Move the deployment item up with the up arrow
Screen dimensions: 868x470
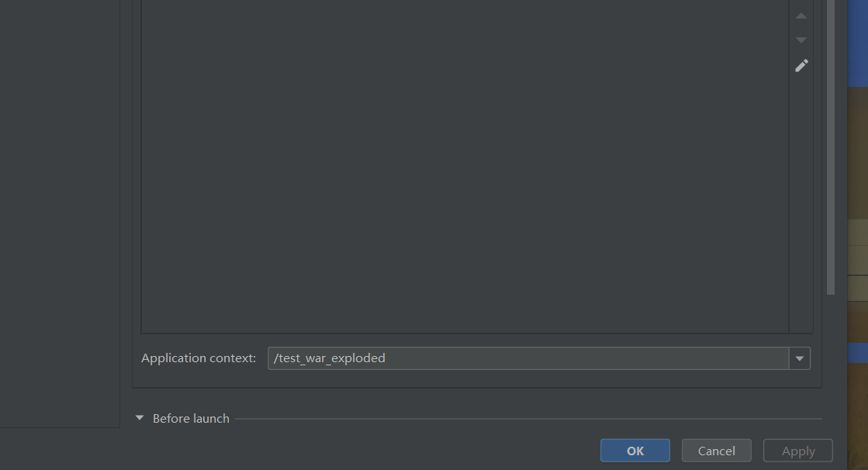(801, 16)
